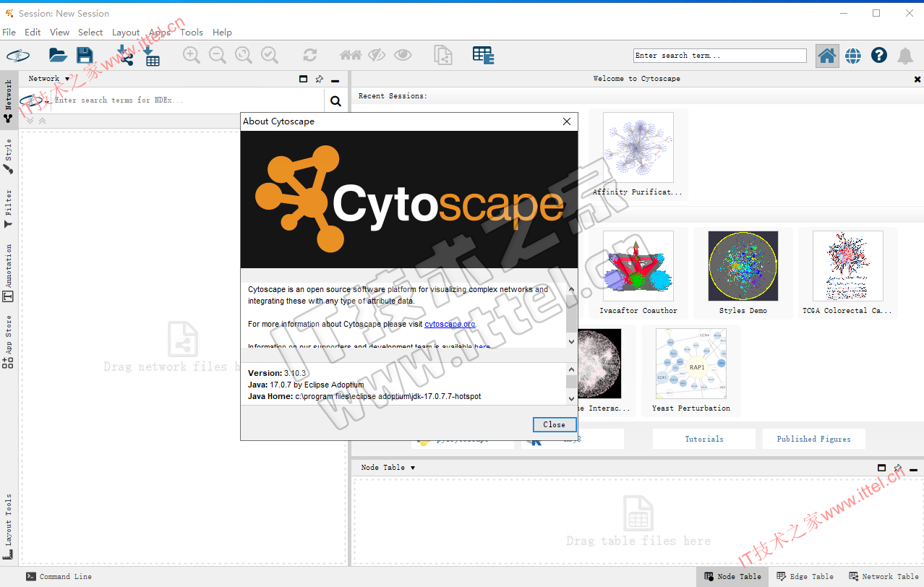Open the Help question mark icon
The width and height of the screenshot is (924, 587).
pyautogui.click(x=878, y=55)
